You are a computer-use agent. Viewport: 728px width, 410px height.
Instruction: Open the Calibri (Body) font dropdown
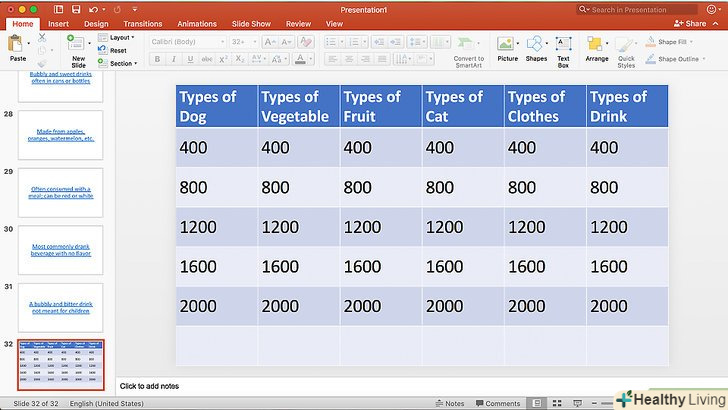coord(186,42)
